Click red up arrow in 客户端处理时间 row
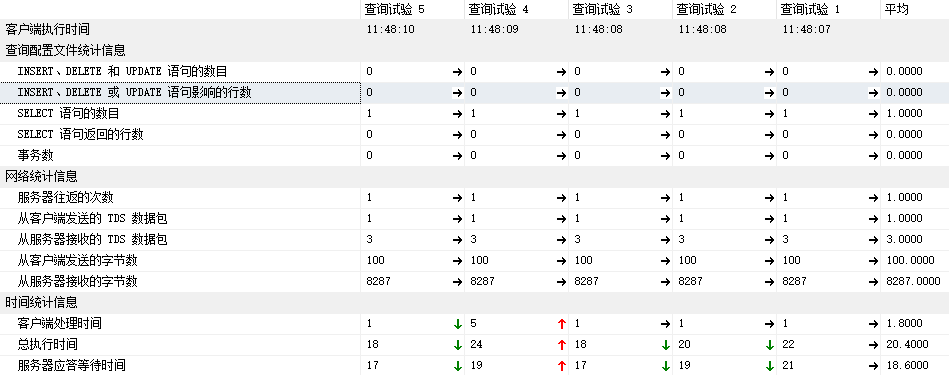The height and width of the screenshot is (375, 949). (x=561, y=324)
